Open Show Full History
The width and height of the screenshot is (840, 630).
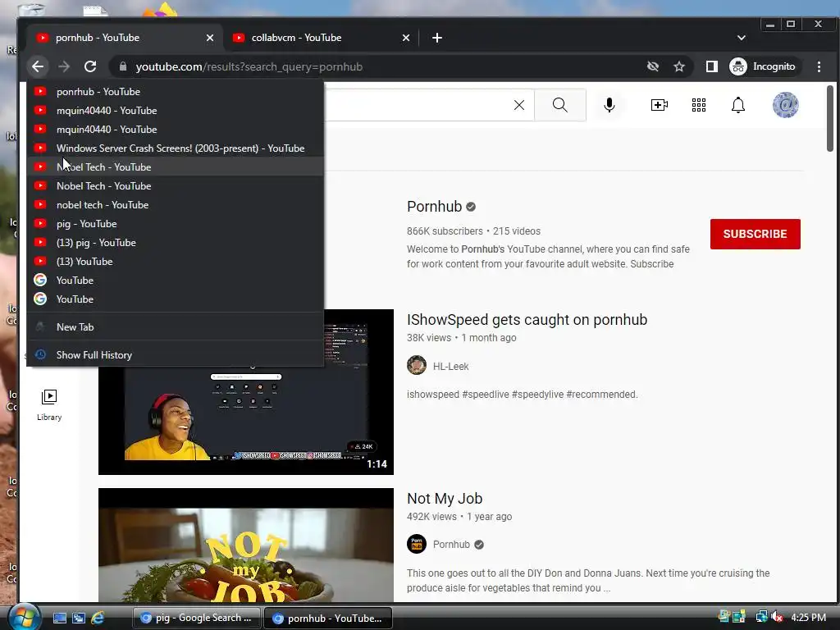tap(176, 354)
